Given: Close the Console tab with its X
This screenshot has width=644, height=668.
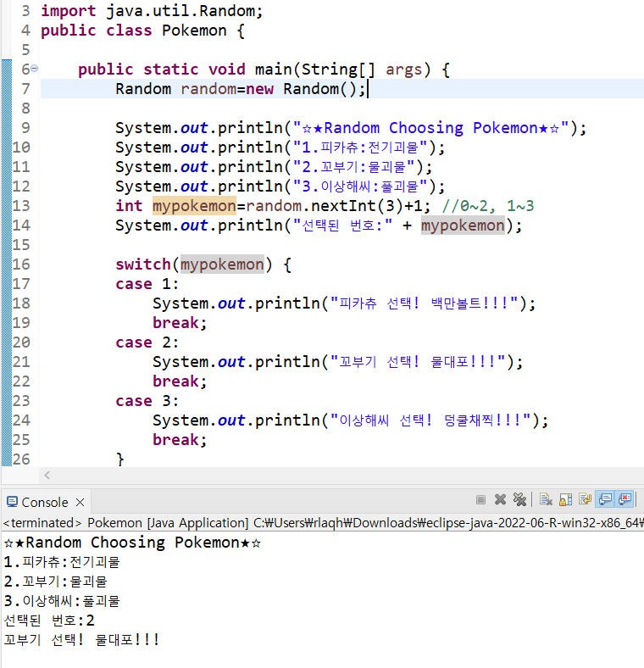Looking at the screenshot, I should tap(80, 503).
